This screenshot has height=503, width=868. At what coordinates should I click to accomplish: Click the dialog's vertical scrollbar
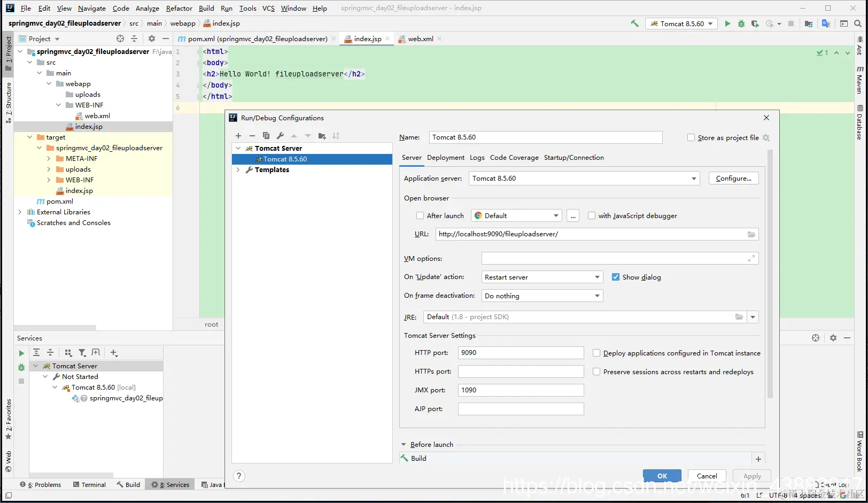click(770, 274)
